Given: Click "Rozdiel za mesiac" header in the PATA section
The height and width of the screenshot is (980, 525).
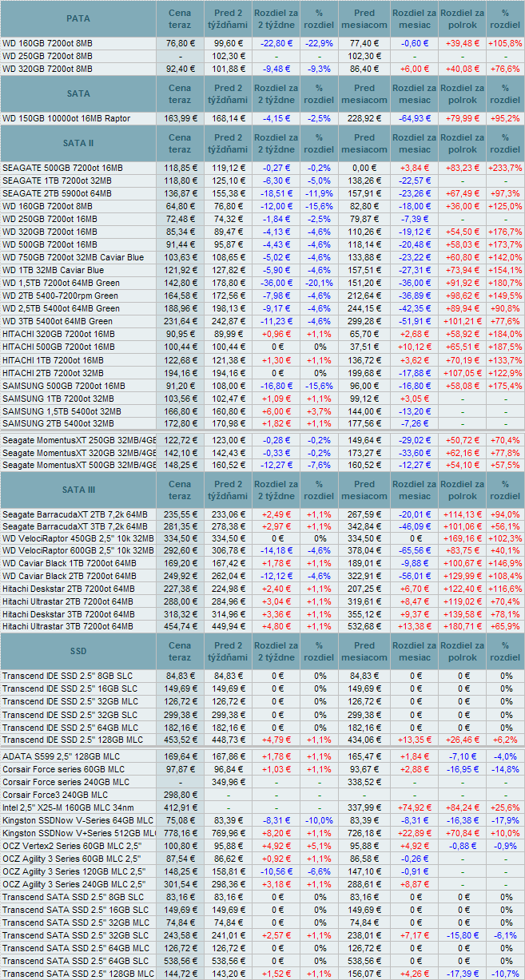Looking at the screenshot, I should click(413, 18).
